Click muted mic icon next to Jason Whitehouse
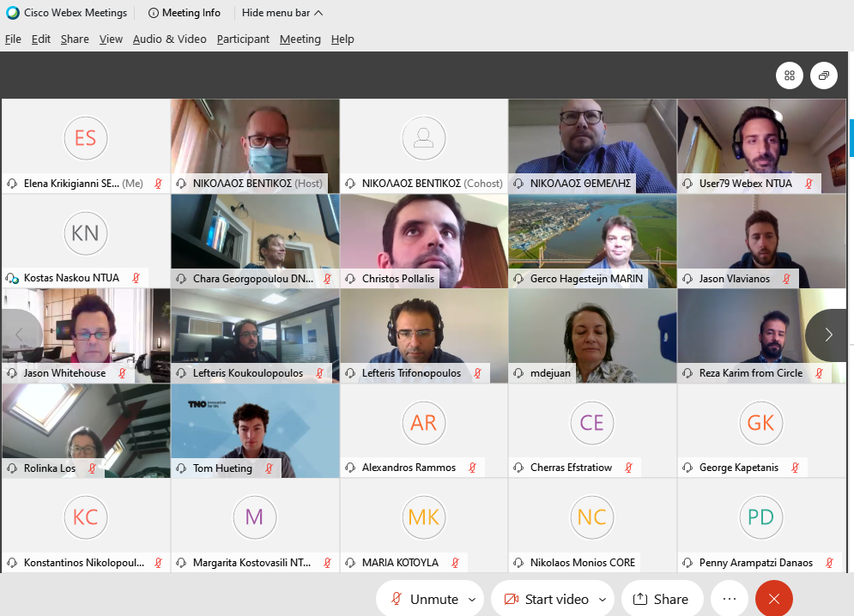This screenshot has height=616, width=854. pyautogui.click(x=123, y=373)
